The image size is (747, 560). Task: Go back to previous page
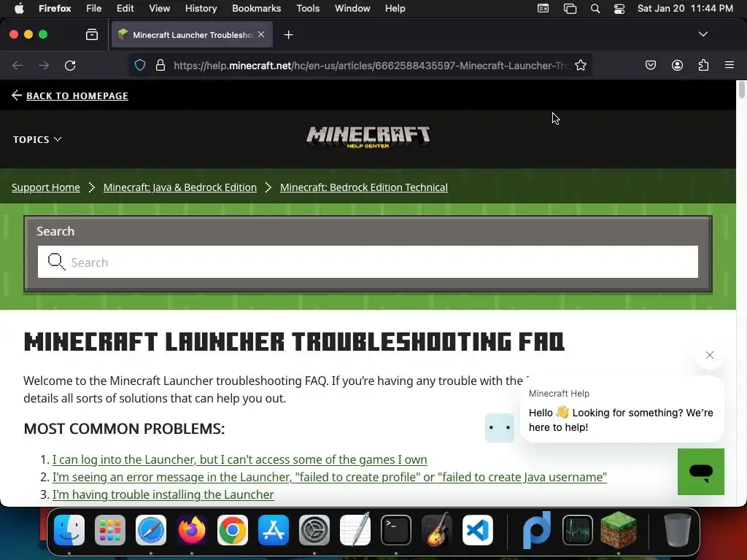[x=18, y=65]
